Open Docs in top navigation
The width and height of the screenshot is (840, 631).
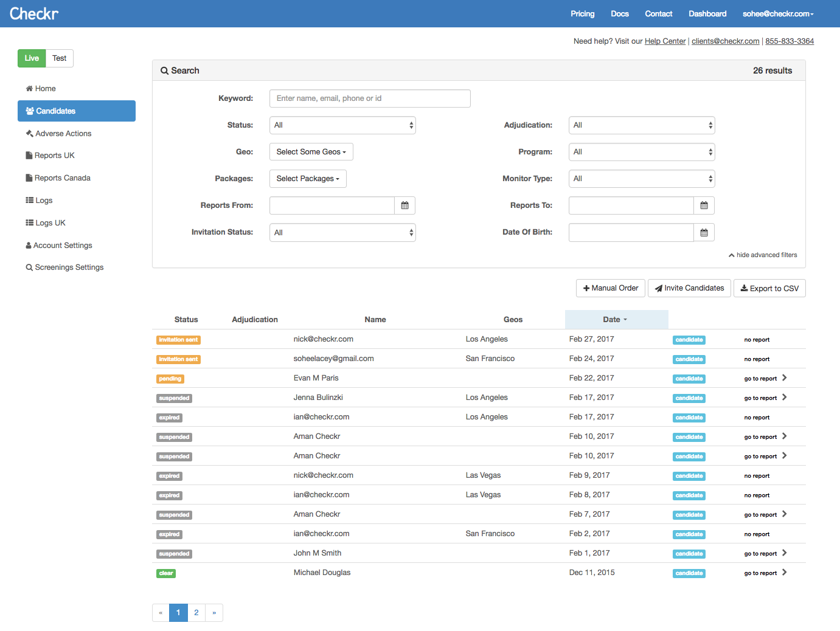620,13
